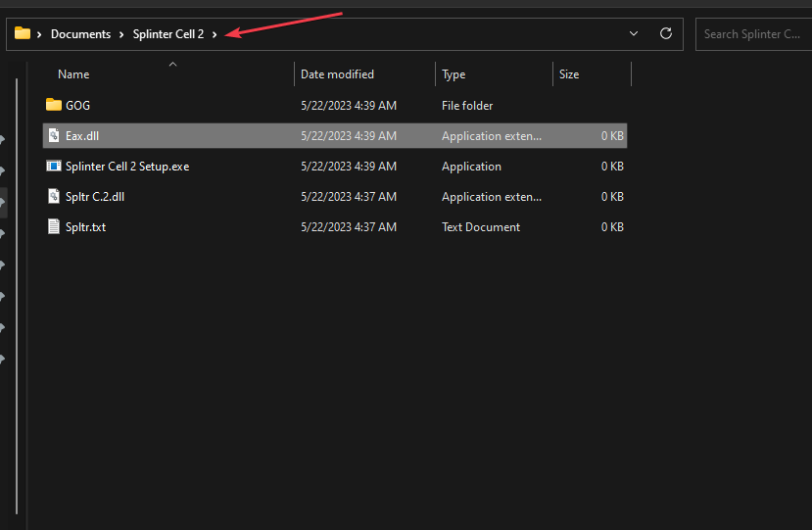
Task: Sort files by Name column
Action: 73,74
